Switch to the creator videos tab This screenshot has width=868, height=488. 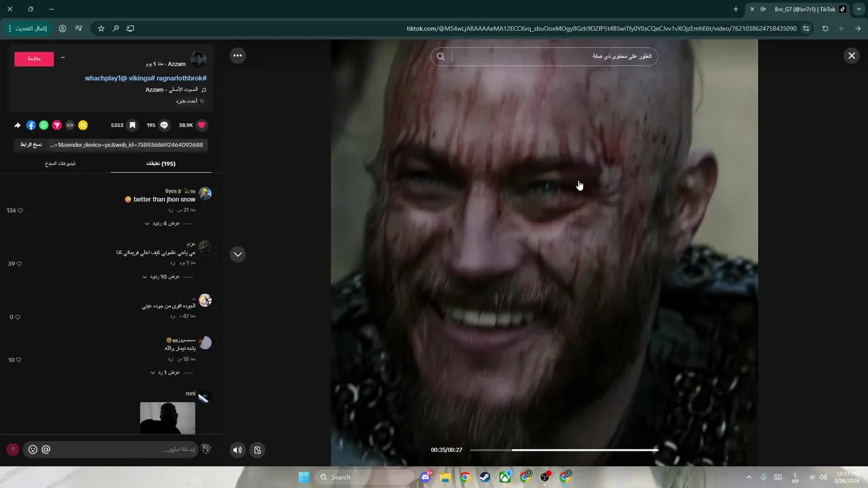click(60, 163)
